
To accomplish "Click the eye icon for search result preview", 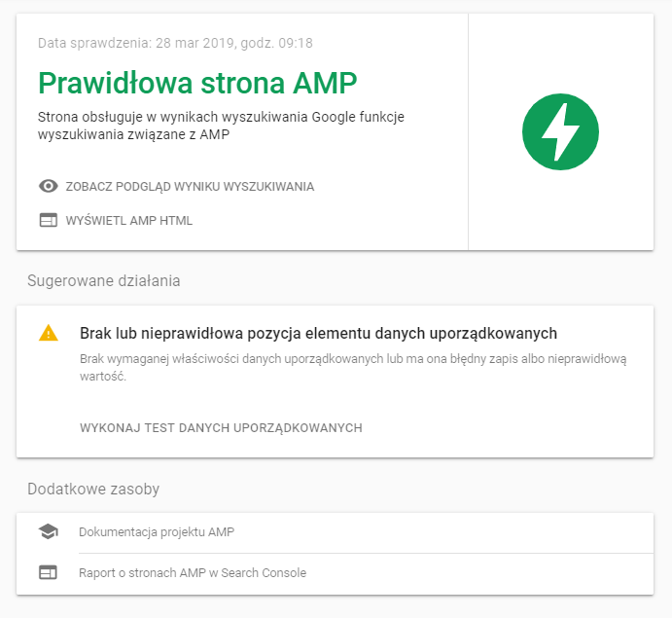I will coord(48,186).
